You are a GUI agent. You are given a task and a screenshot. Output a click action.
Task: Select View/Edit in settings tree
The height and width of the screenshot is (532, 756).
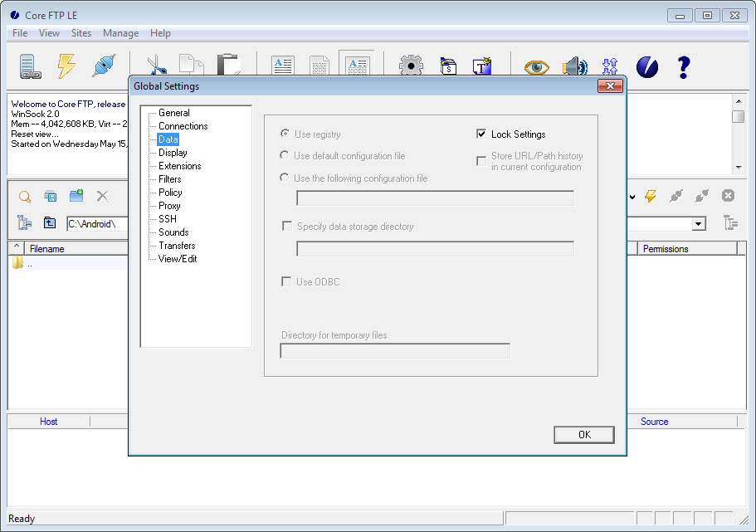(178, 258)
